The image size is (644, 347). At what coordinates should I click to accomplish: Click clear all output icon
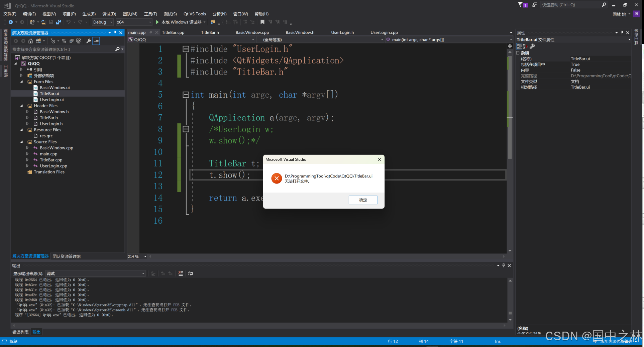click(181, 273)
